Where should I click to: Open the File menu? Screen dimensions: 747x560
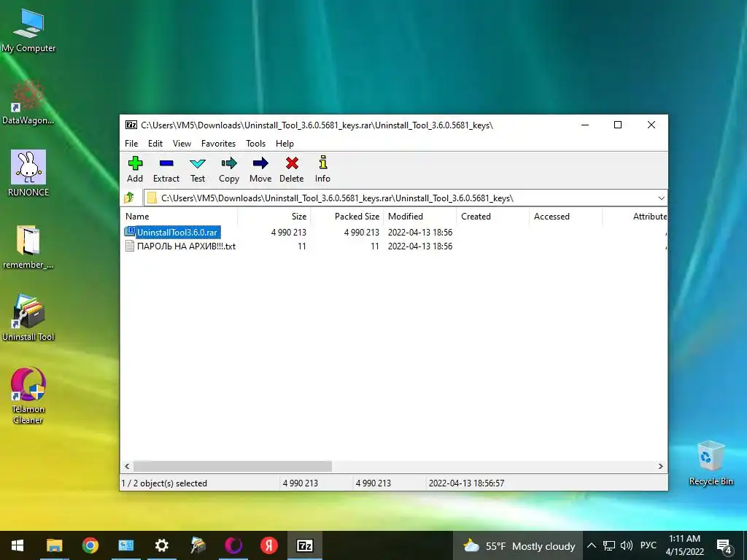(131, 144)
